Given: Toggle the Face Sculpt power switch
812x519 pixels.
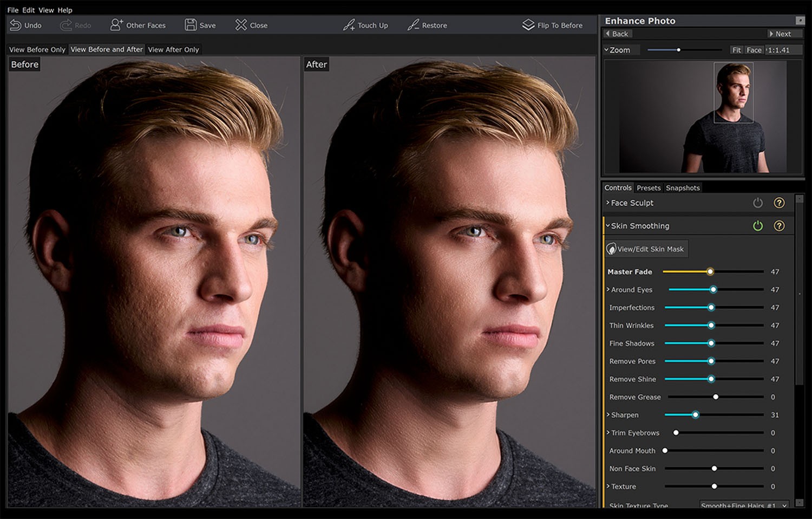Looking at the screenshot, I should click(x=758, y=203).
